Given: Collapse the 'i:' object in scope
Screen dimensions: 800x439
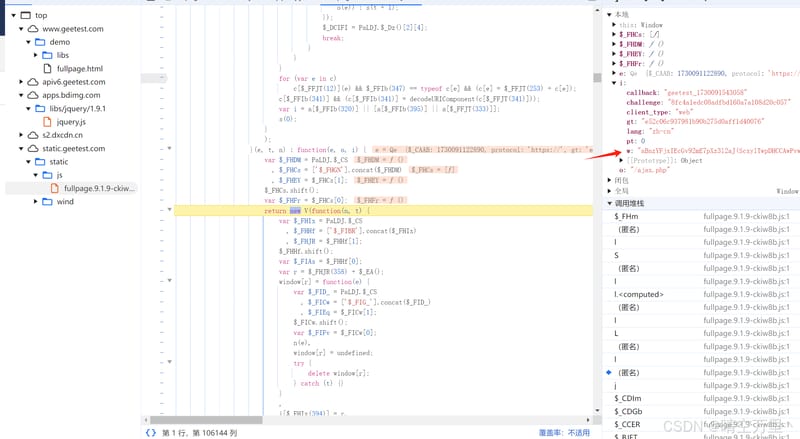Looking at the screenshot, I should 614,83.
